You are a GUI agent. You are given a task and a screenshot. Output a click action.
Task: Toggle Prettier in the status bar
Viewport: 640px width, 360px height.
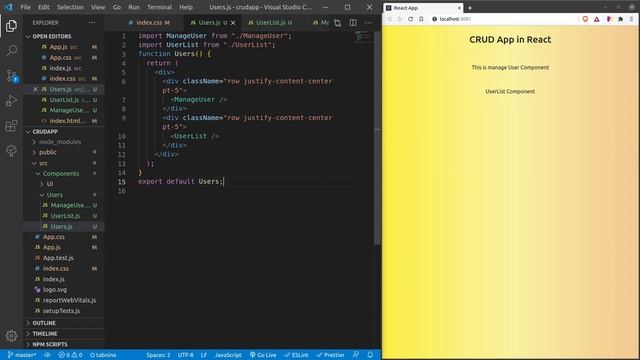[x=331, y=355]
